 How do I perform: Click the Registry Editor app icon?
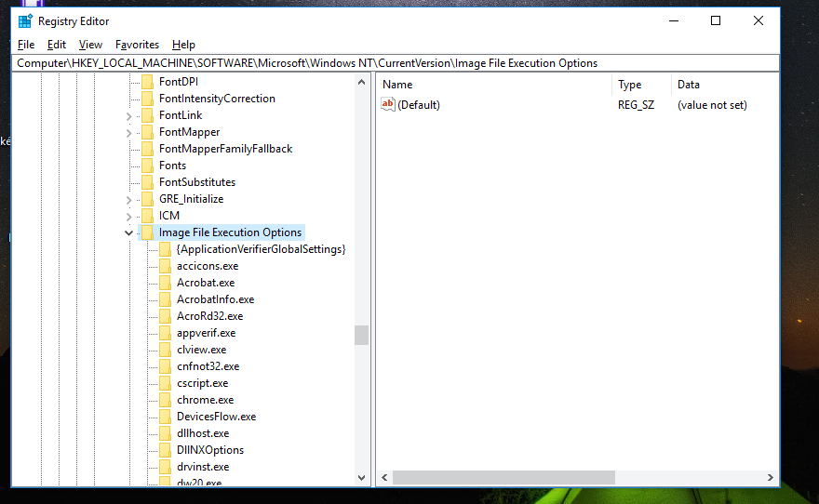tap(25, 21)
